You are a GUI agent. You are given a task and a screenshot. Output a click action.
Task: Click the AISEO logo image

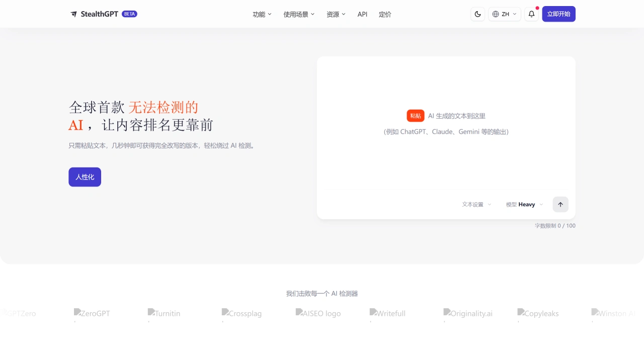318,313
